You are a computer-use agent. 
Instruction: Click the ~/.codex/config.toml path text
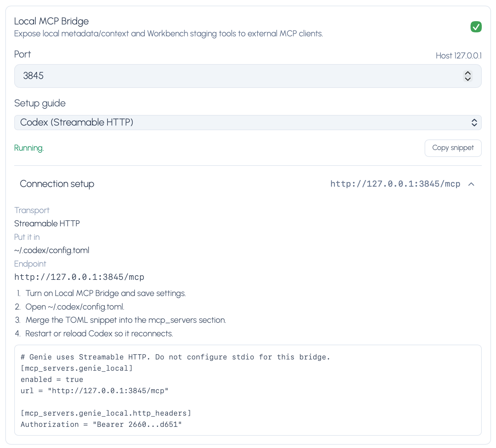coord(52,250)
